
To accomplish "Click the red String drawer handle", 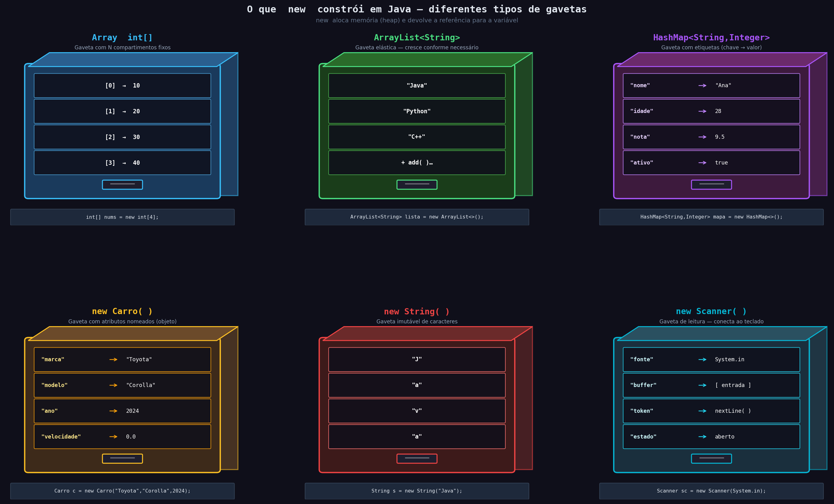I will tap(417, 459).
